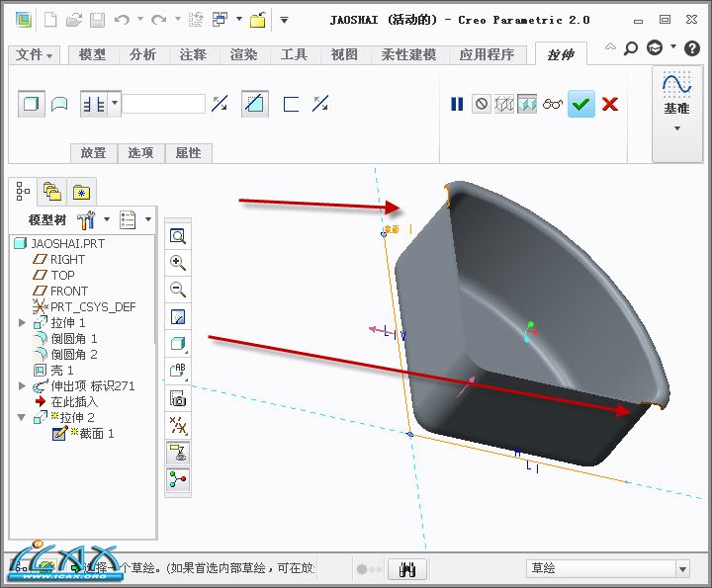Click the Redo arrow icon
This screenshot has height=588, width=712.
tap(159, 20)
